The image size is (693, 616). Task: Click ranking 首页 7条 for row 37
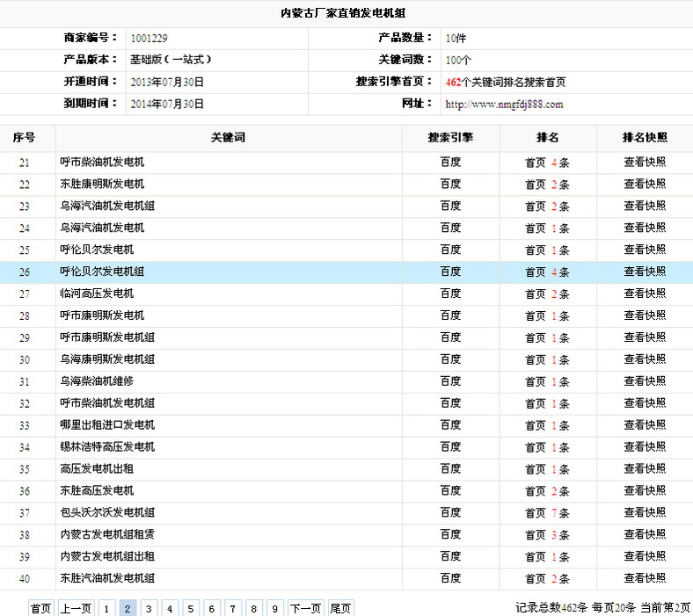tap(547, 513)
